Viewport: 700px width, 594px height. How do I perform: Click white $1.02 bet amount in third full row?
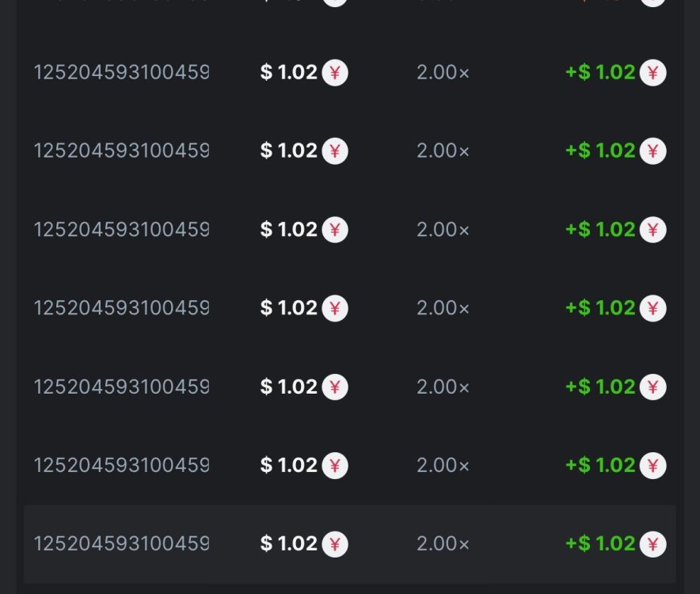[x=289, y=230]
